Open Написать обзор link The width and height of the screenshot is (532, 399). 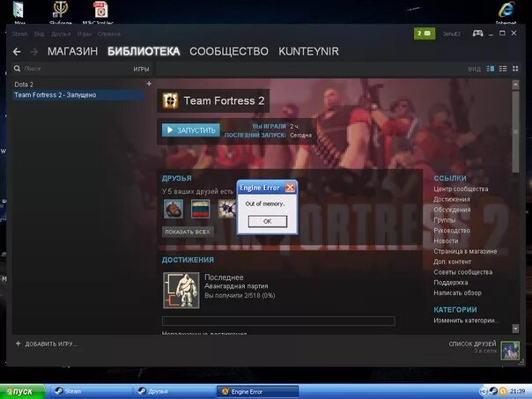point(457,292)
